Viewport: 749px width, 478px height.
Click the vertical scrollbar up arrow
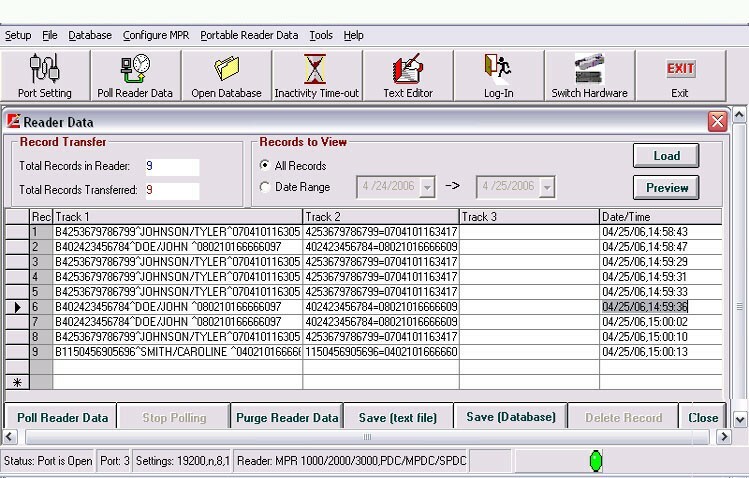[x=739, y=115]
